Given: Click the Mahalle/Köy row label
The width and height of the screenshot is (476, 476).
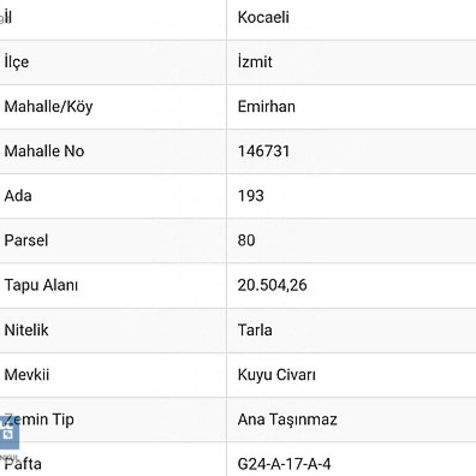Looking at the screenshot, I should [x=48, y=107].
